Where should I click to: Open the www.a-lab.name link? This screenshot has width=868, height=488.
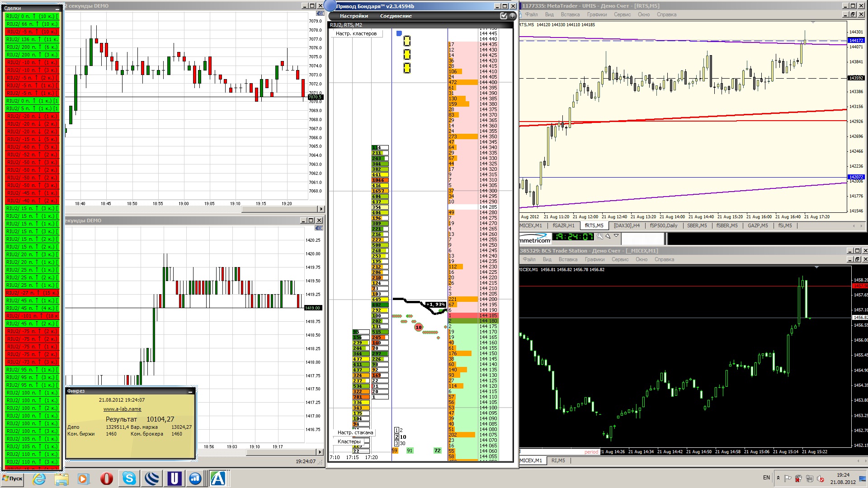point(122,409)
